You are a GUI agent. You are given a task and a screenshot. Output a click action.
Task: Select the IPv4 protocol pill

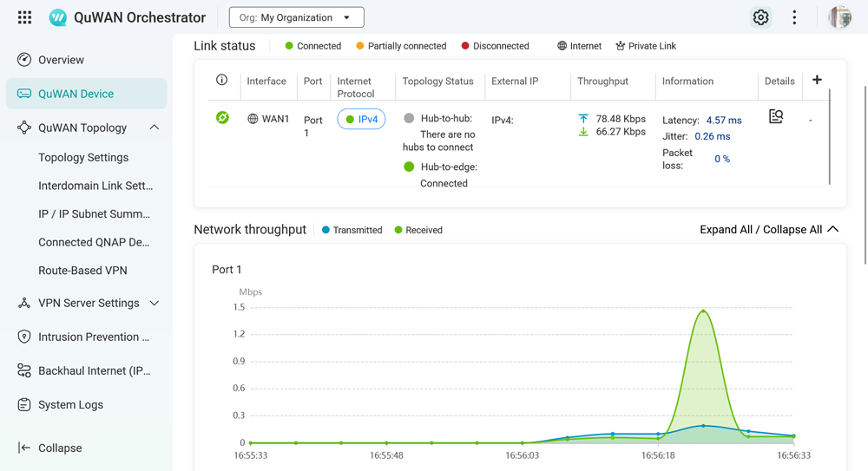click(x=361, y=120)
